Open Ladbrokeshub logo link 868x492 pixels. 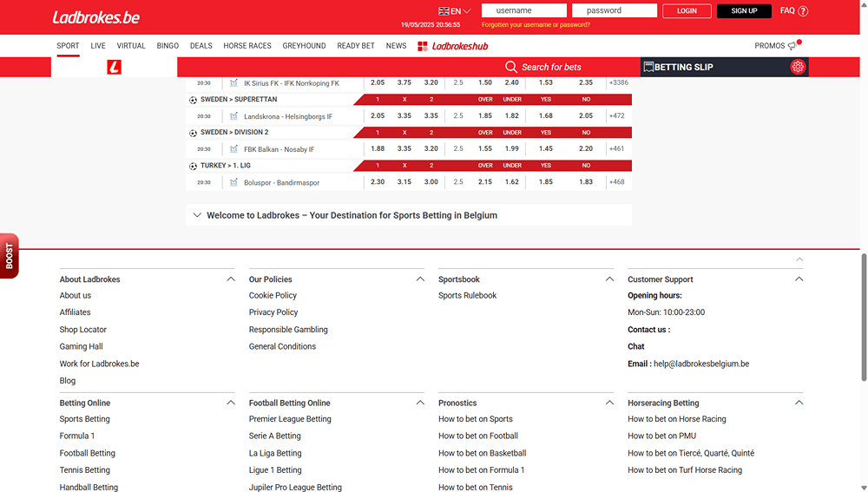pyautogui.click(x=453, y=46)
